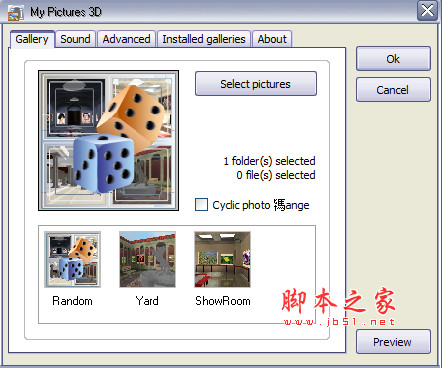Click '0 file(s) selected' text
Viewport: 442px width, 368px height.
[x=276, y=175]
